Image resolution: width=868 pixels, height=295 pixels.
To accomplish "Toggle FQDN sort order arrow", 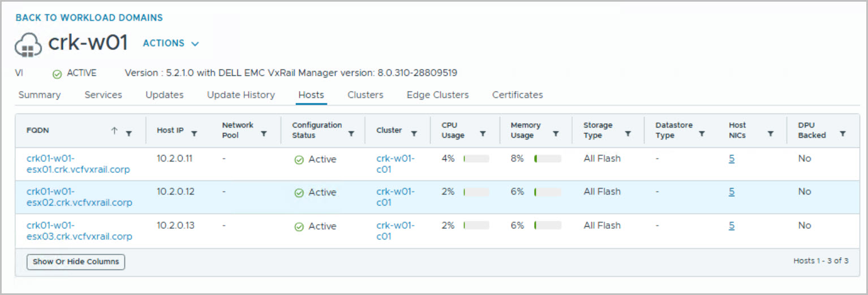I will [114, 131].
